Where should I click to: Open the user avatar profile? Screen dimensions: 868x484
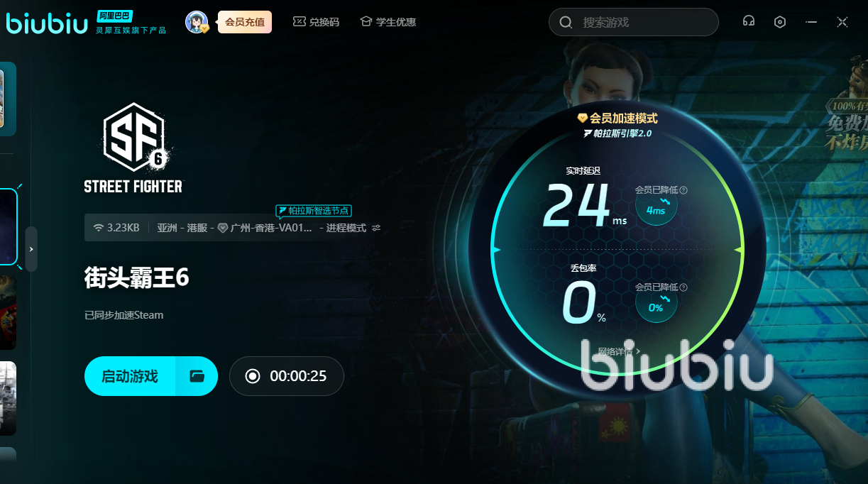click(196, 22)
